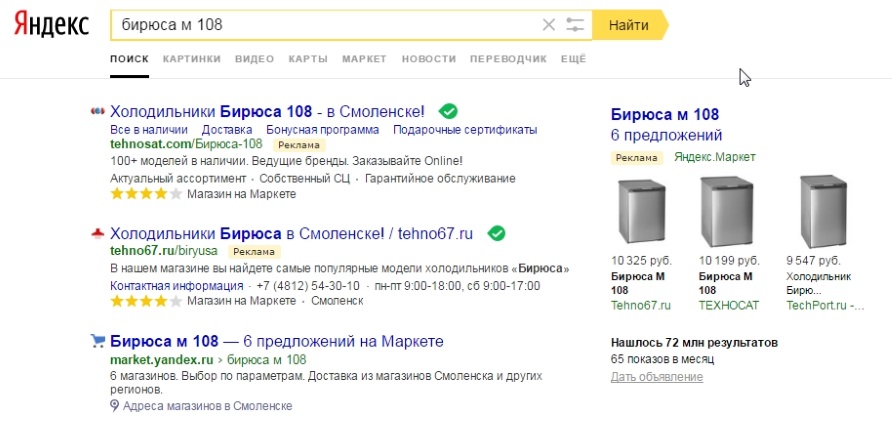Screen dimensions: 892x423
Task: Open the Новости tab
Action: pyautogui.click(x=429, y=59)
